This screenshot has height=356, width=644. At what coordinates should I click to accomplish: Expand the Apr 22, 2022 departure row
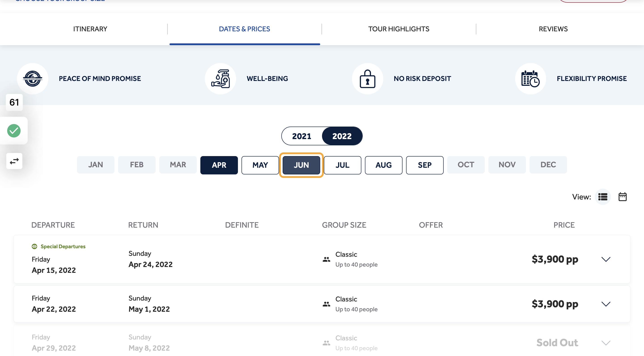click(606, 304)
